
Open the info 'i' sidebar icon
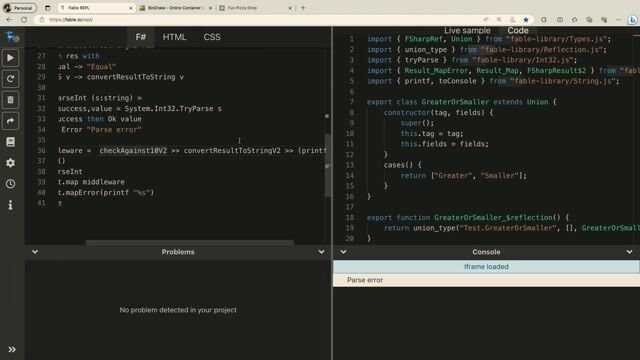[11, 205]
